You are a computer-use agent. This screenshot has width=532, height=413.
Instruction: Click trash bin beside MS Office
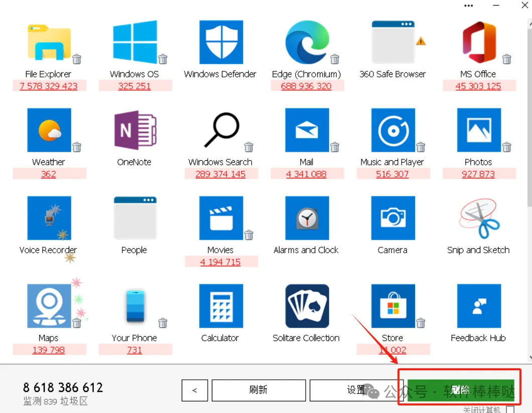[x=507, y=59]
